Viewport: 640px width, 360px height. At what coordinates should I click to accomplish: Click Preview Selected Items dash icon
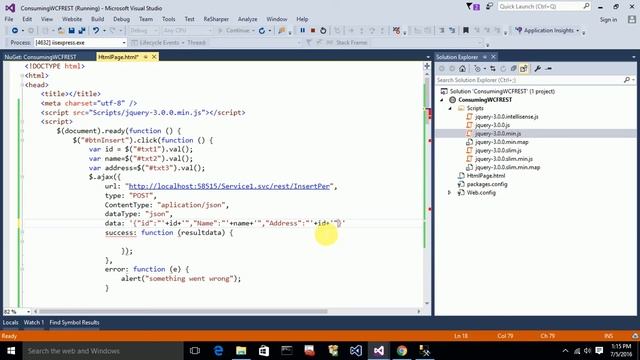tap(548, 69)
